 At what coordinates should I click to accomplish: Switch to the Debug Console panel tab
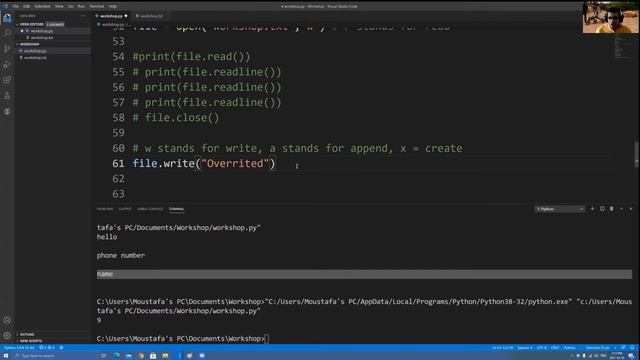[x=150, y=209]
